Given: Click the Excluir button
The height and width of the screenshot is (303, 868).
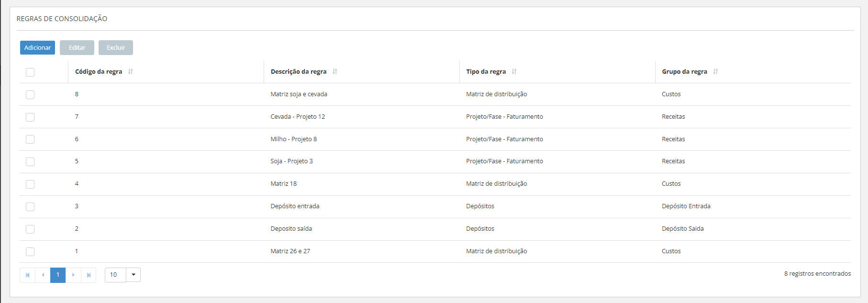Looking at the screenshot, I should [x=116, y=47].
